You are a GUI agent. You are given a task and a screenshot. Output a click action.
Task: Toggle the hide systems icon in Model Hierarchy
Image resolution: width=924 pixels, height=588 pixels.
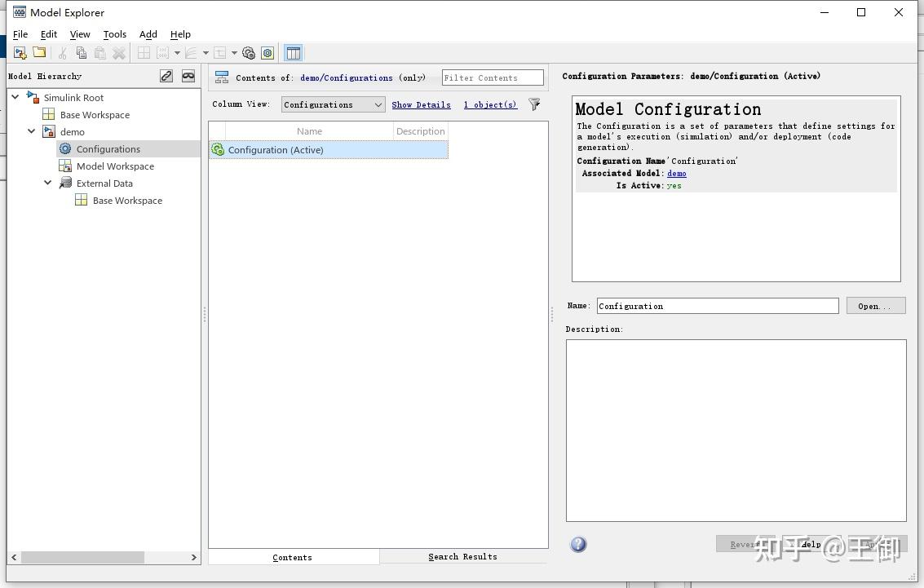[x=188, y=76]
